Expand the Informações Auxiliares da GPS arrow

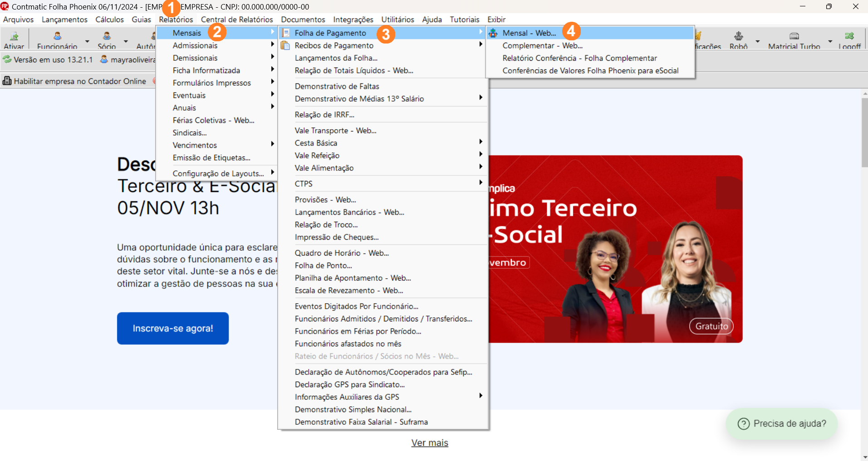point(481,396)
